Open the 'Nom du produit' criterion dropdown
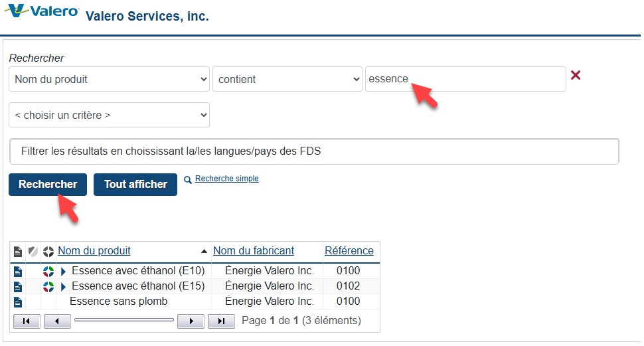The image size is (644, 346). tap(109, 79)
